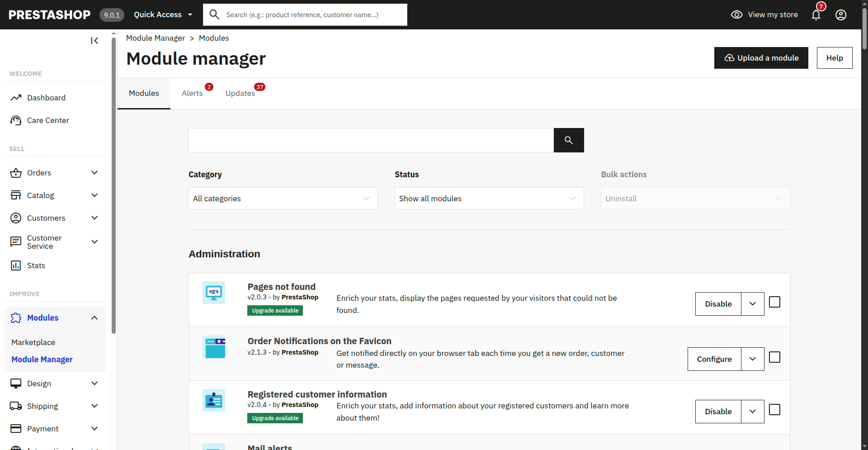Open the Show all modules status dropdown
The height and width of the screenshot is (450, 868).
(489, 199)
